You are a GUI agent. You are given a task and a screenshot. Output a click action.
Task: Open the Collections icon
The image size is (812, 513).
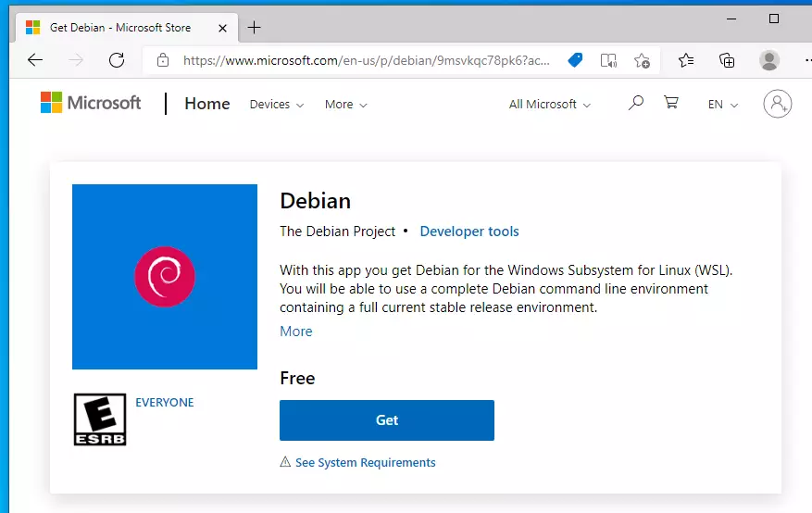(x=727, y=60)
